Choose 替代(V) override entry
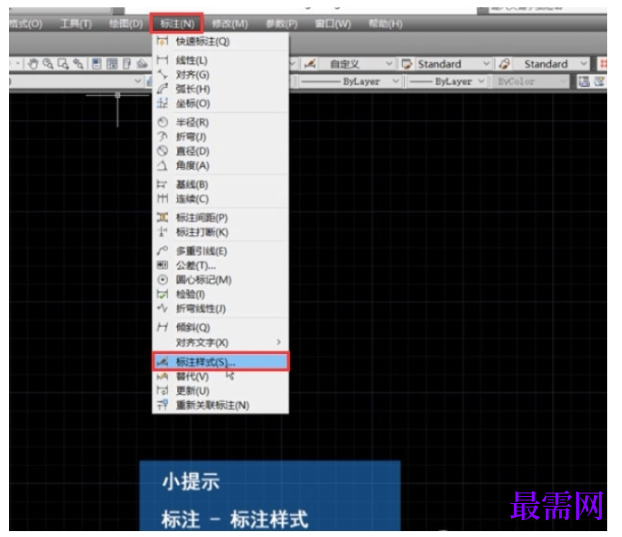Screen dimensions: 622x537 point(221,376)
